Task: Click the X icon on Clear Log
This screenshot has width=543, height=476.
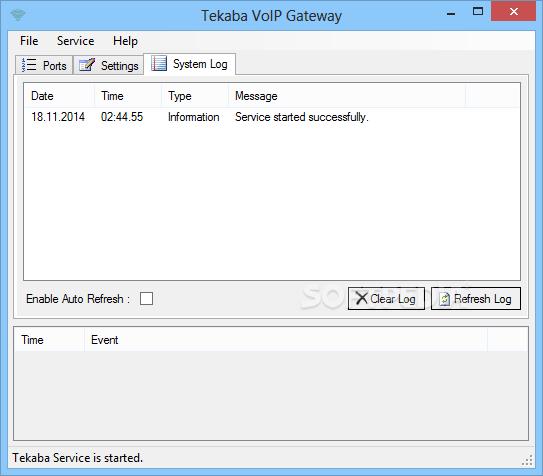Action: coord(362,298)
